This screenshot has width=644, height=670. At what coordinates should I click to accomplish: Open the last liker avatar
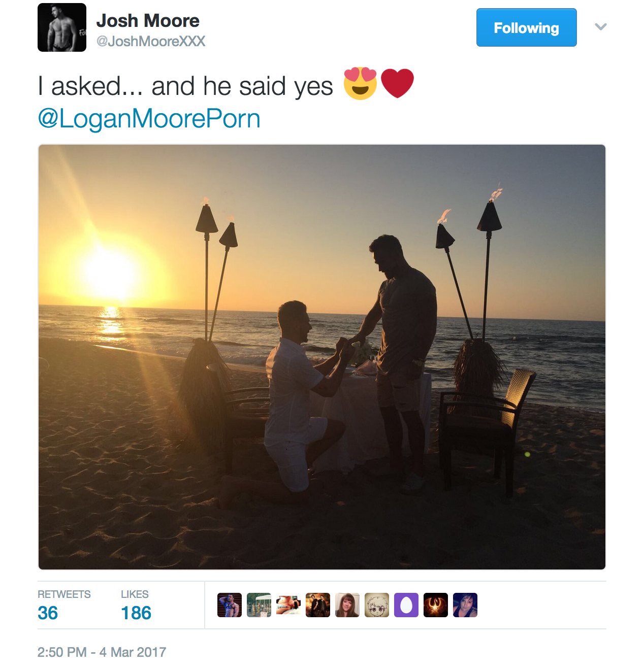click(x=465, y=605)
